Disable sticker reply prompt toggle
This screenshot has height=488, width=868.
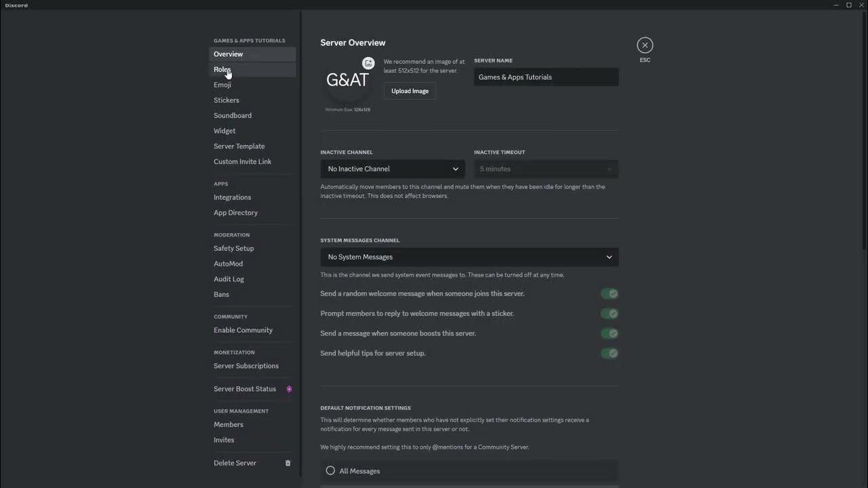609,314
